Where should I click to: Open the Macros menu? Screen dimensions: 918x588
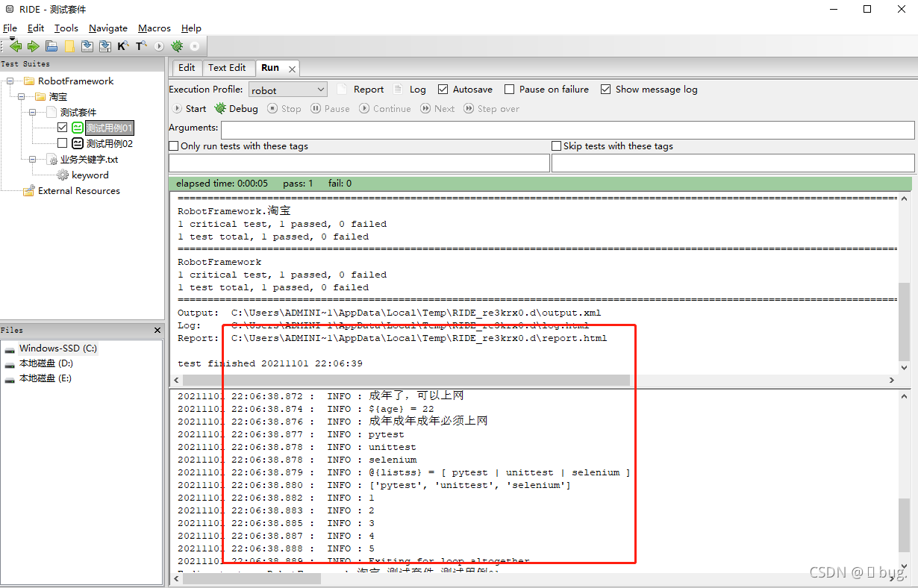154,28
